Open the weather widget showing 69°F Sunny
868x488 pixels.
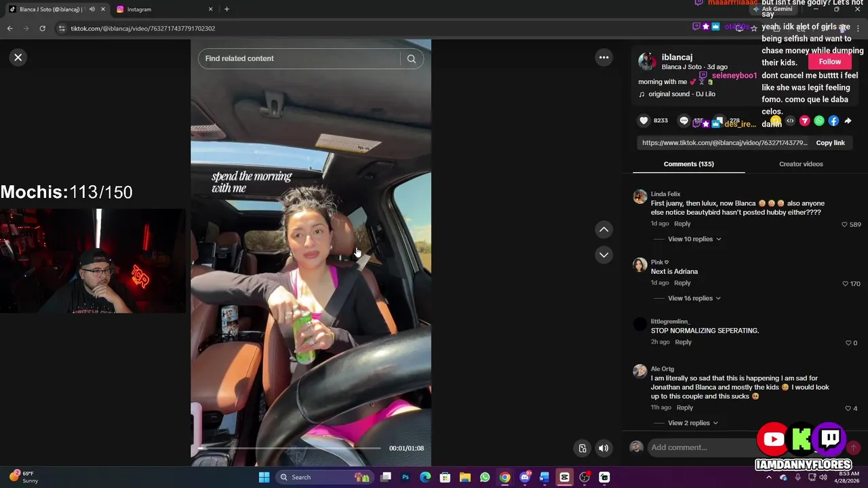[x=24, y=477]
